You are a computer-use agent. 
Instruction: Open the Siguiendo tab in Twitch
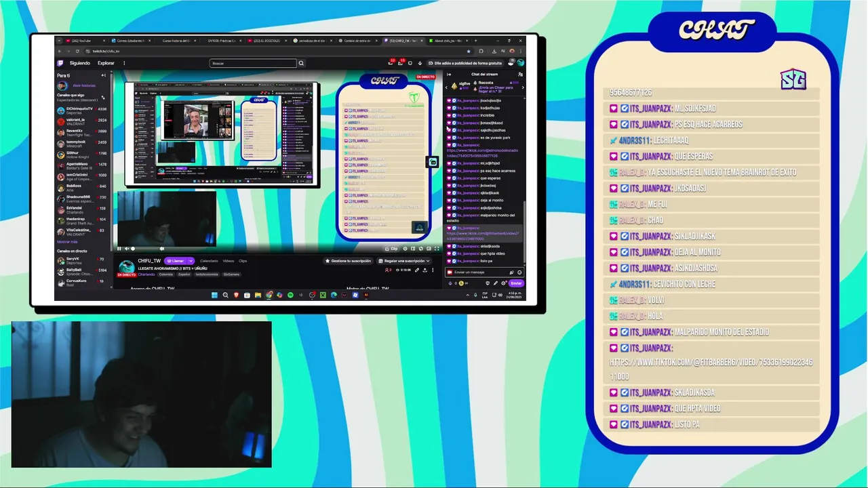(80, 63)
